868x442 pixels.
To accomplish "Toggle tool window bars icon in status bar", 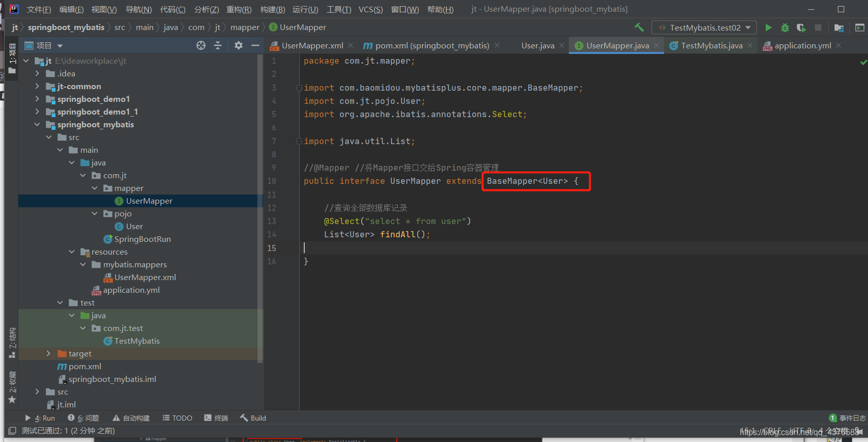I will 12,431.
